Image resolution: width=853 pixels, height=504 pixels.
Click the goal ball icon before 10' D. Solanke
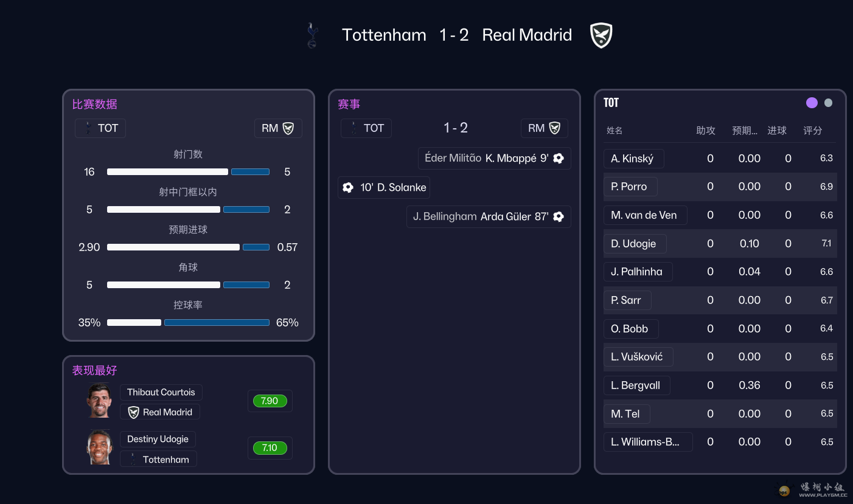click(x=348, y=188)
